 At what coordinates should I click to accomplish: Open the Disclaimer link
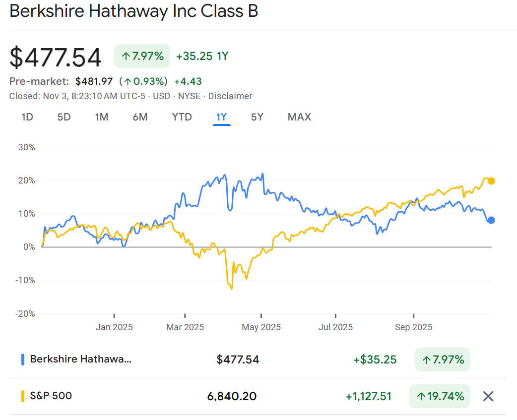pos(230,96)
